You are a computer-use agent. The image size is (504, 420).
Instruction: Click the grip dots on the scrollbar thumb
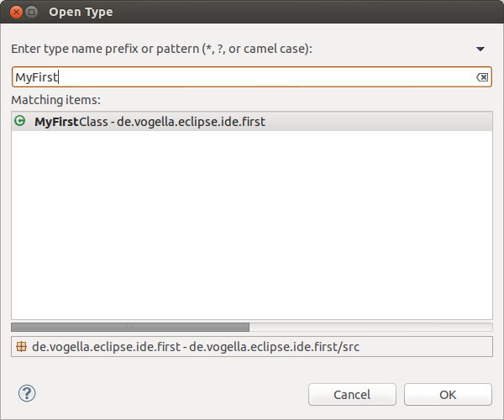coord(130,327)
